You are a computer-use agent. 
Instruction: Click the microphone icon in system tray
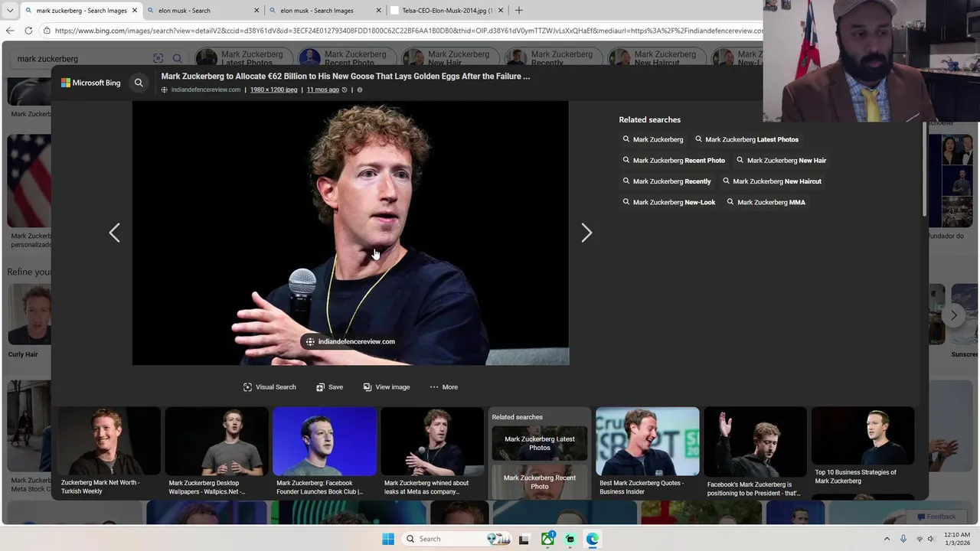click(x=903, y=539)
